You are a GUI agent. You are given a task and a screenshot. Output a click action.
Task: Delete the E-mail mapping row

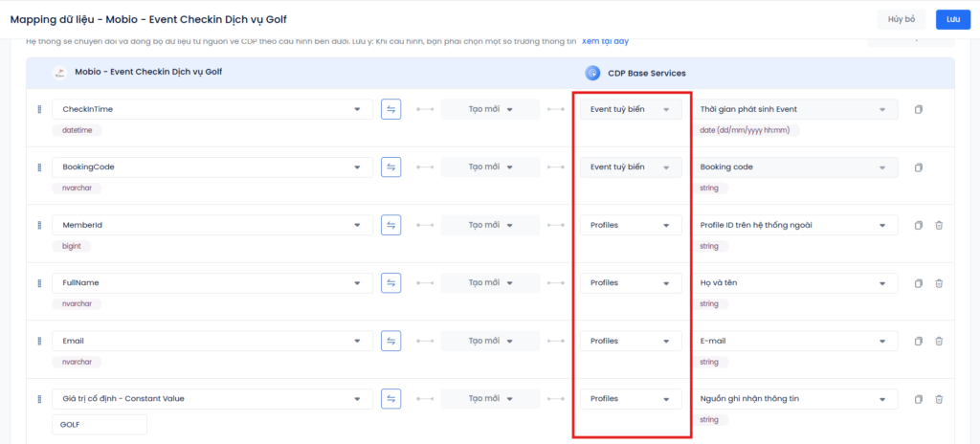coord(939,342)
